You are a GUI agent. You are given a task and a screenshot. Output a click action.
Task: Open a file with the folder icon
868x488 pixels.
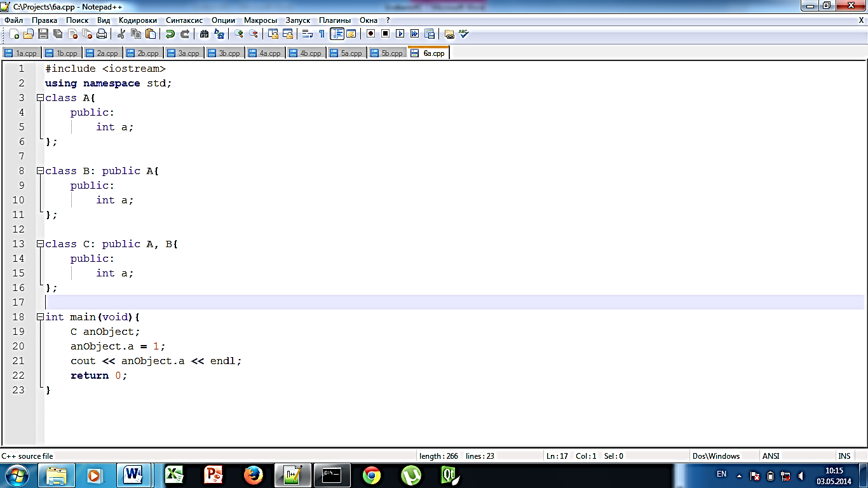29,34
